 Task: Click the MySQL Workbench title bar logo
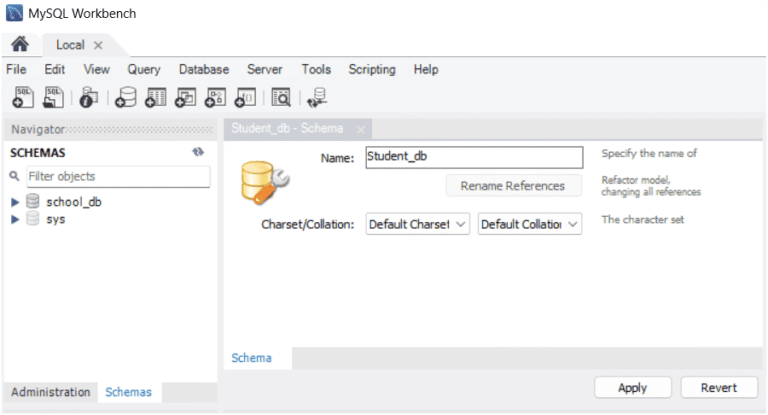point(14,13)
